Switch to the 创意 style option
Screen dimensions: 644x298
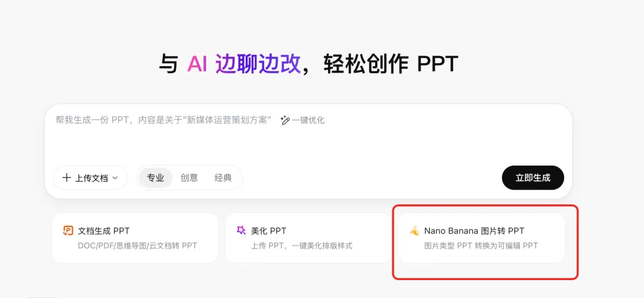pos(190,178)
